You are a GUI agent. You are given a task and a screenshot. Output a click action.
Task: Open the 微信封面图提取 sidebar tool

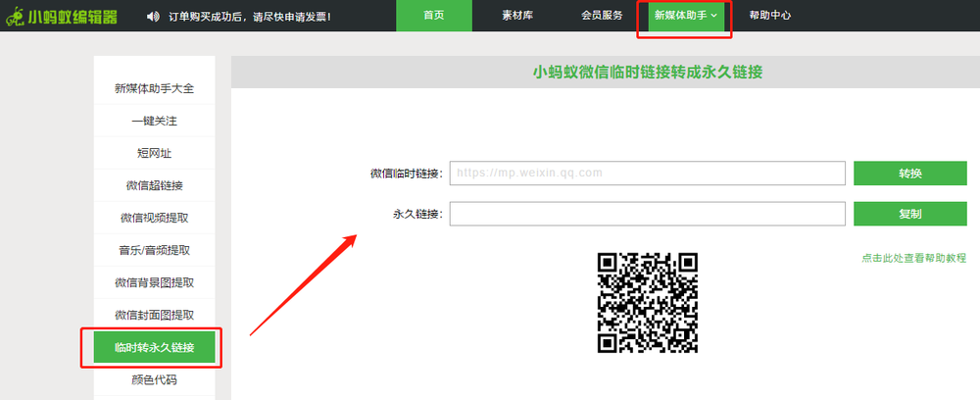155,315
